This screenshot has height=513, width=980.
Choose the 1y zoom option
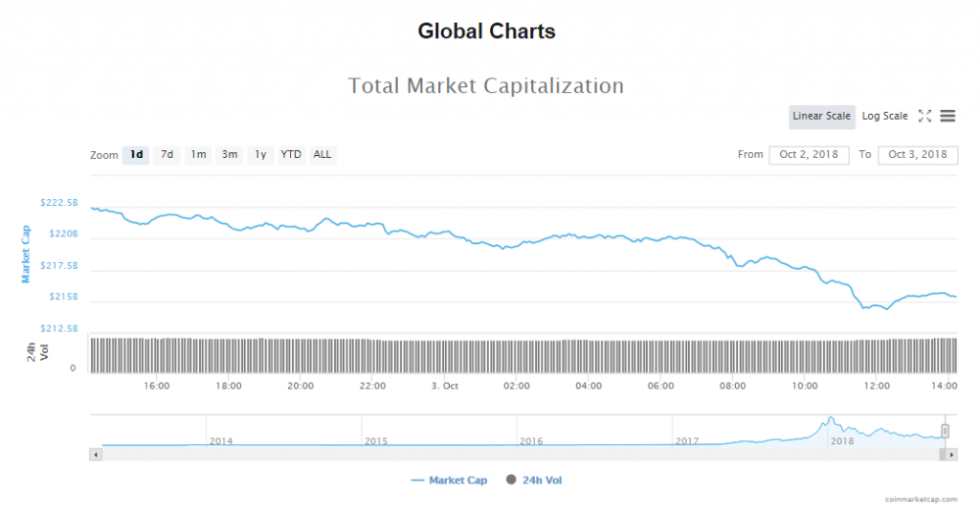(x=260, y=155)
